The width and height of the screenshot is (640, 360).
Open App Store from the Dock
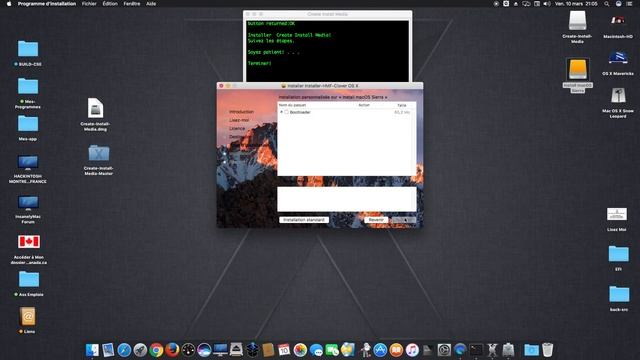380,350
